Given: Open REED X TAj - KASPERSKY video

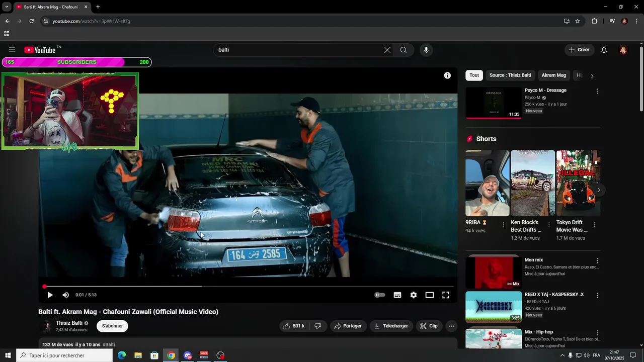Looking at the screenshot, I should pos(494,307).
